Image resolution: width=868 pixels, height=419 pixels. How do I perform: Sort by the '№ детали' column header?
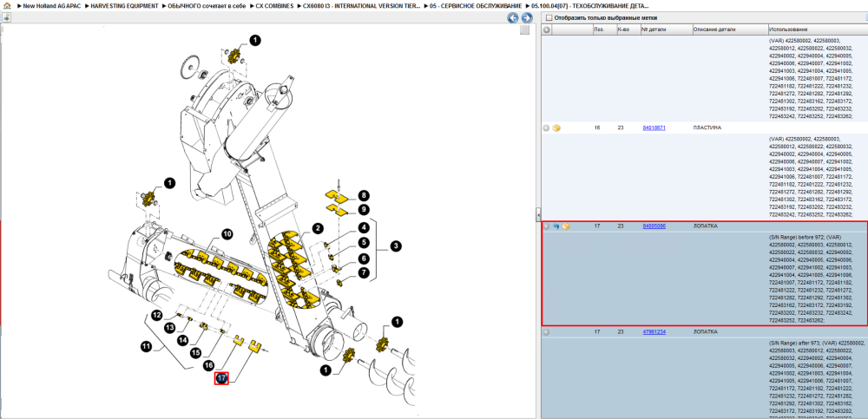point(666,29)
